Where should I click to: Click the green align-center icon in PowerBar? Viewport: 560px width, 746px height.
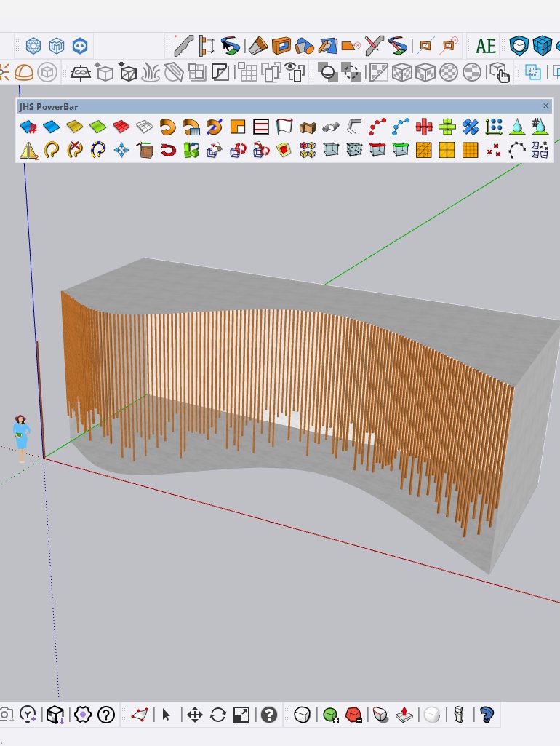[447, 127]
